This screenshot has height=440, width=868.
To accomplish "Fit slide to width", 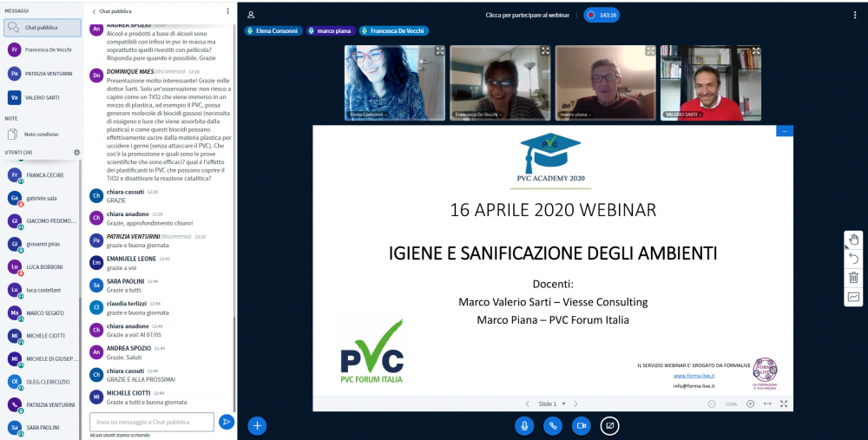I will pos(766,404).
